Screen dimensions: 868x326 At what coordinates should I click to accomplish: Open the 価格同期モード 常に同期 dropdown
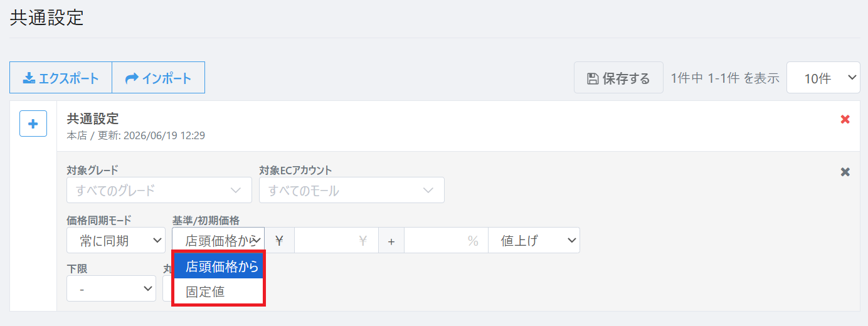[116, 240]
